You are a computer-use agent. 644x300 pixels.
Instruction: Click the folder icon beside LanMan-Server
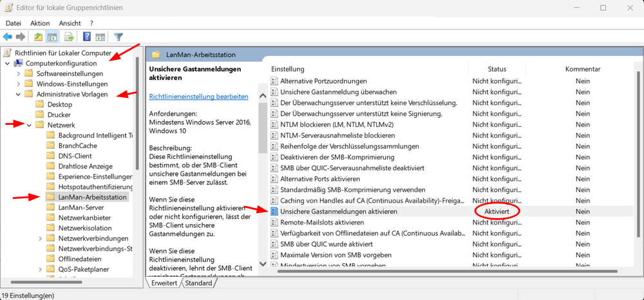click(50, 208)
